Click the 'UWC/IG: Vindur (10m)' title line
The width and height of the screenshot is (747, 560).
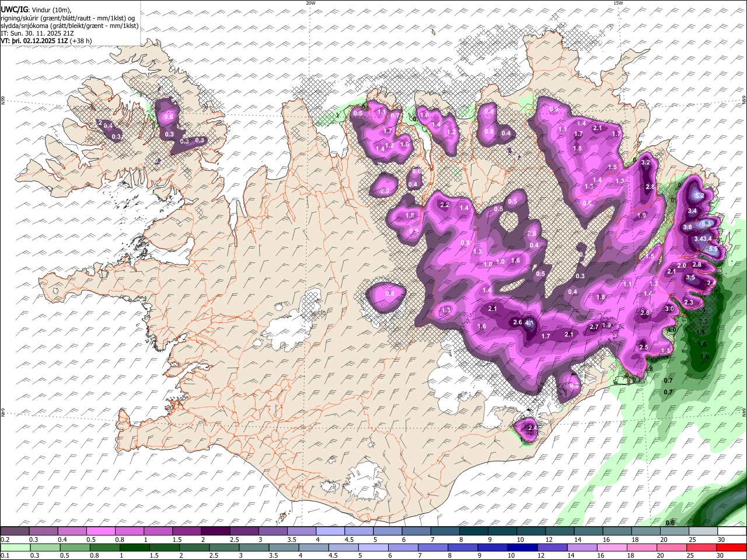(x=36, y=9)
